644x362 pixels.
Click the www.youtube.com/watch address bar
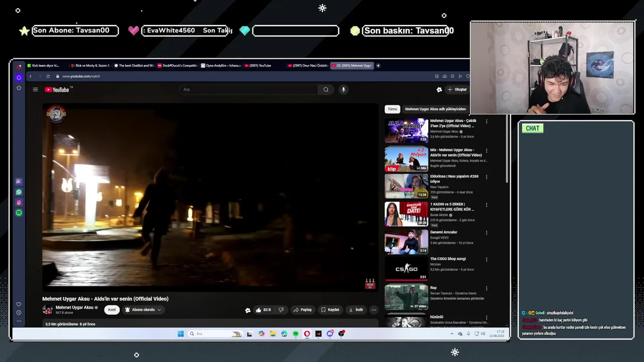(81, 76)
